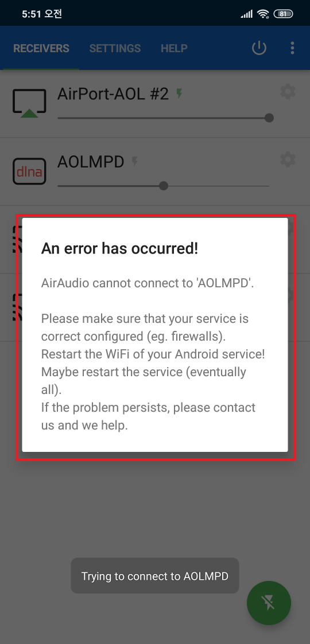The height and width of the screenshot is (644, 310).
Task: Tap the Wi-Fi icon in the status bar
Action: 262,14
